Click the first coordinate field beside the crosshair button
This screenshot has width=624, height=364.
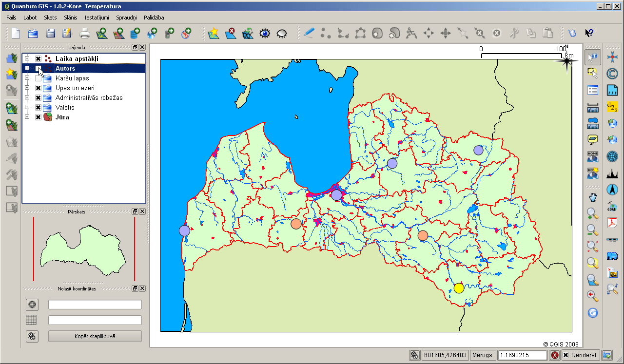[x=95, y=305]
